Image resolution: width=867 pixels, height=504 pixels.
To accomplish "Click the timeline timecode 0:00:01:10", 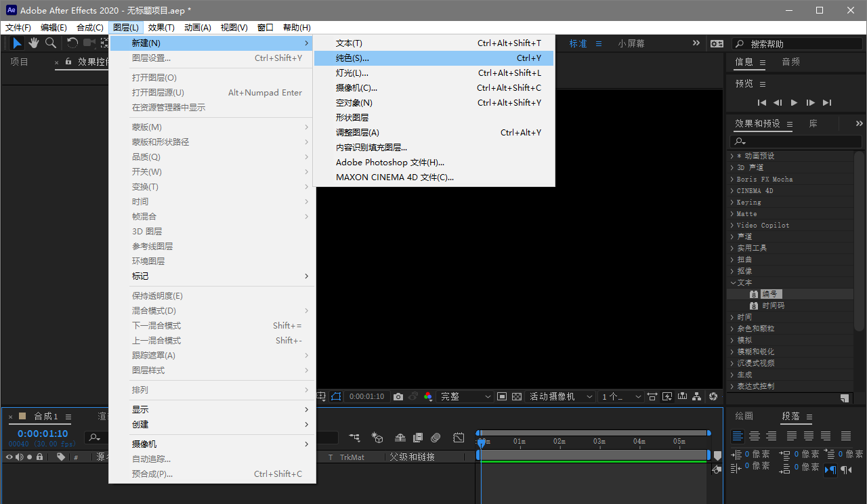I will pyautogui.click(x=43, y=434).
